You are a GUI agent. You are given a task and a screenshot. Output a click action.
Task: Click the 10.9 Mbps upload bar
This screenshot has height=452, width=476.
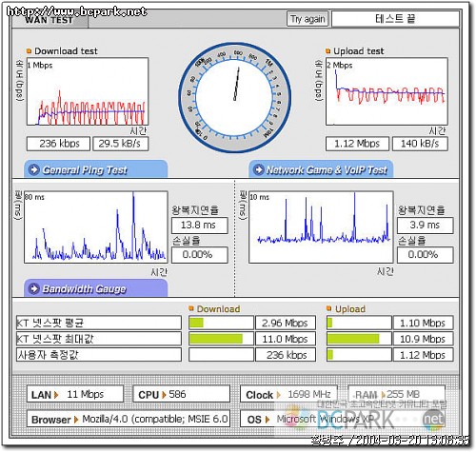click(x=359, y=339)
